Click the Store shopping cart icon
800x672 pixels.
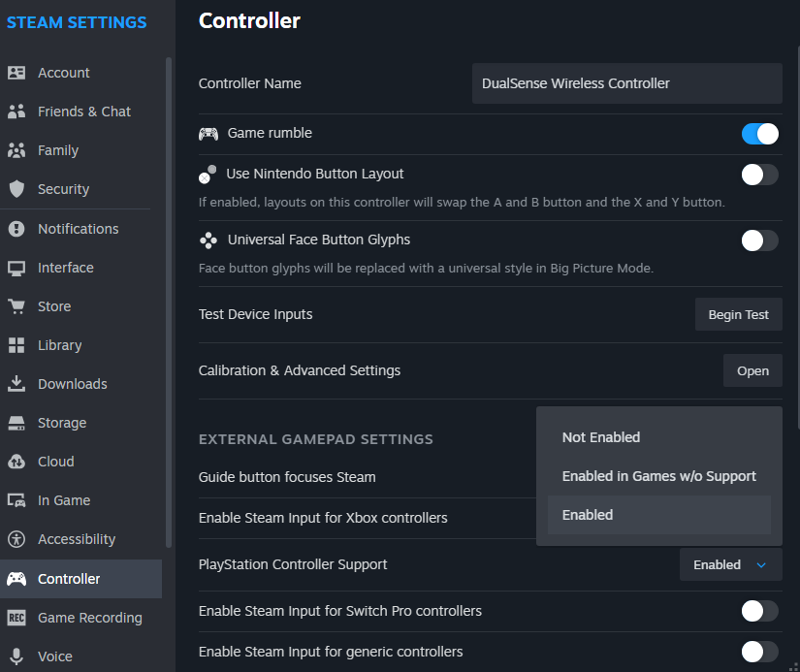pos(16,306)
